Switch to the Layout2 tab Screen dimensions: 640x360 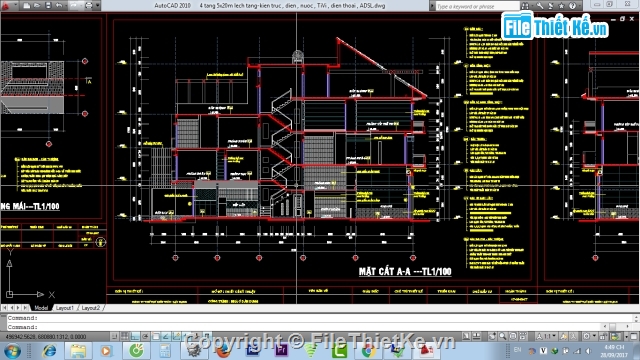(90, 308)
